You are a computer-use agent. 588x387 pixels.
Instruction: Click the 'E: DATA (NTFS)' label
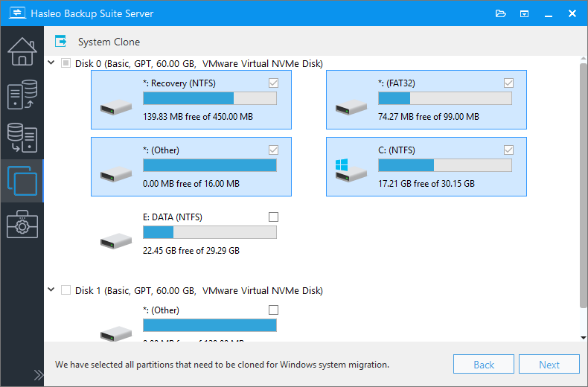173,217
